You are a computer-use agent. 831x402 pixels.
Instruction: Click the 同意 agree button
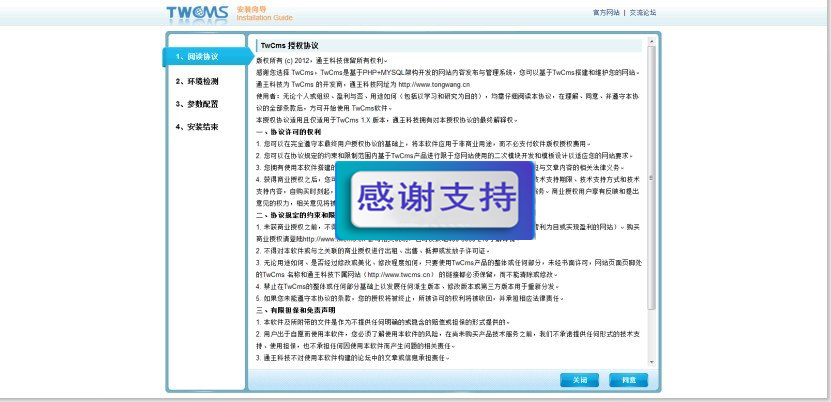tap(629, 380)
